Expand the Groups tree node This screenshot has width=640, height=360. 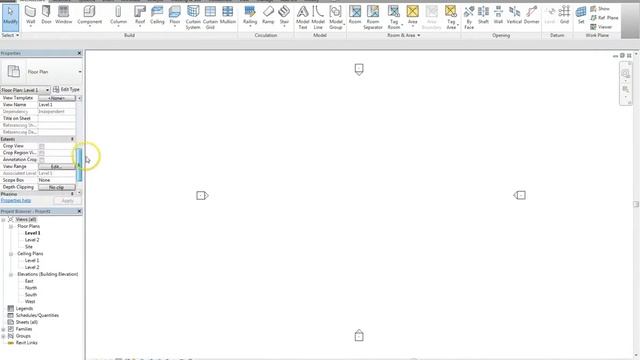3,336
